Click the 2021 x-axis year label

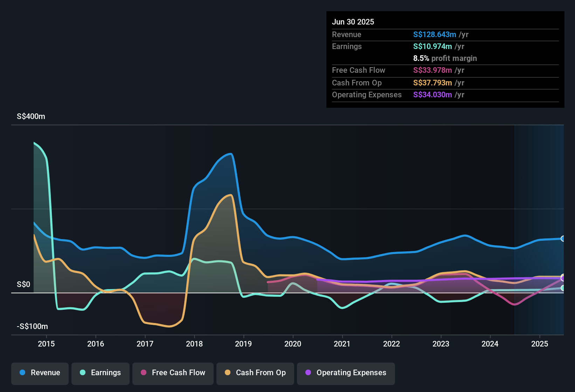pos(342,344)
